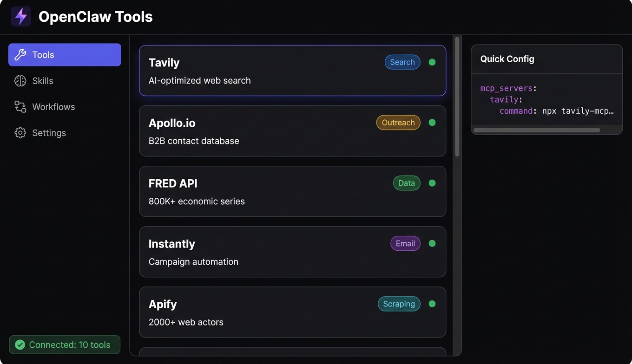Click the Settings gear icon
Screen dimensions: 632x364
tap(20, 133)
